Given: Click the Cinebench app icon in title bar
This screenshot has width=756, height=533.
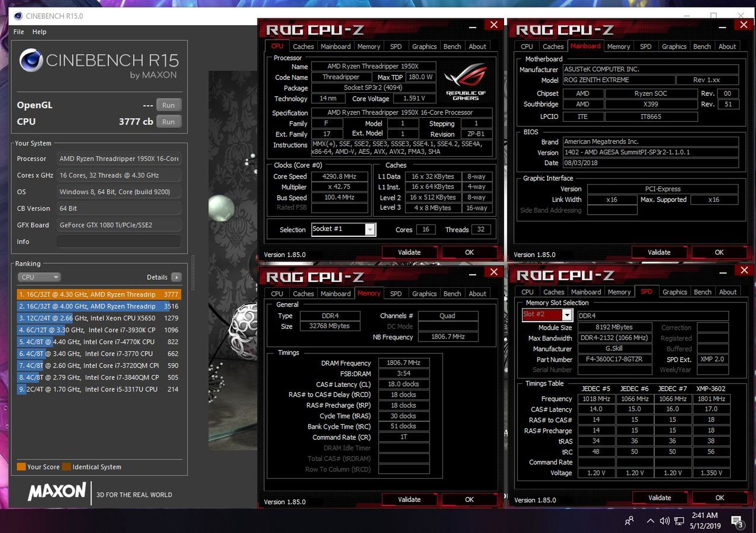Looking at the screenshot, I should (18, 16).
